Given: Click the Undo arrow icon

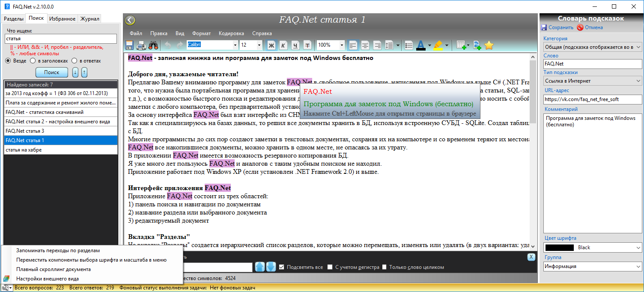Looking at the screenshot, I should point(168,45).
